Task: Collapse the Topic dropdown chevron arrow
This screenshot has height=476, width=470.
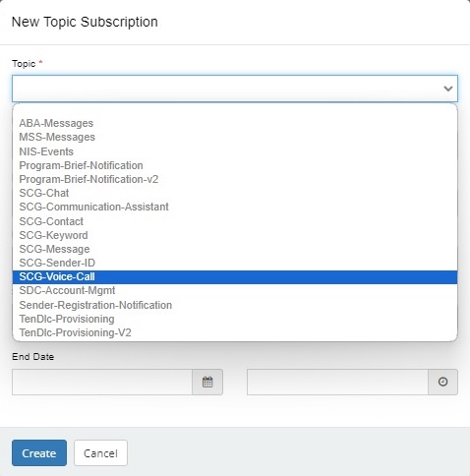Action: pos(448,89)
